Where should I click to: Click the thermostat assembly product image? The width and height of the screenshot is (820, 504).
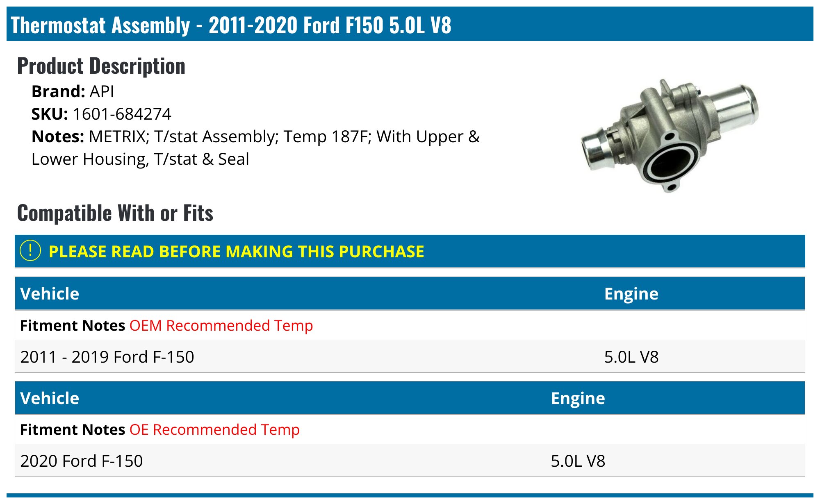click(670, 136)
